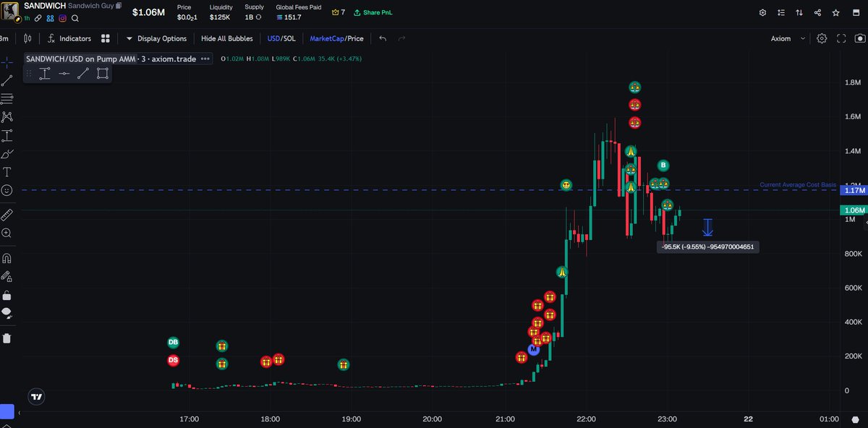This screenshot has height=428, width=868.
Task: Open timezone settings icon at bottom right
Action: pos(854,419)
